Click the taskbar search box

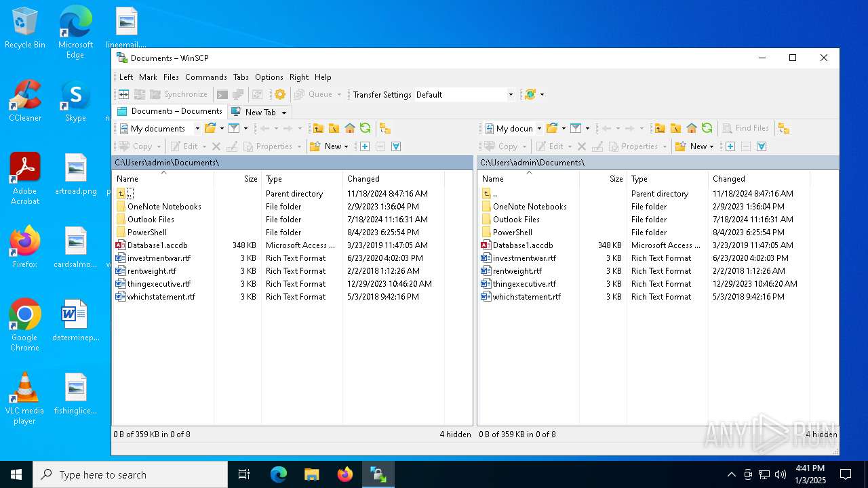click(130, 474)
